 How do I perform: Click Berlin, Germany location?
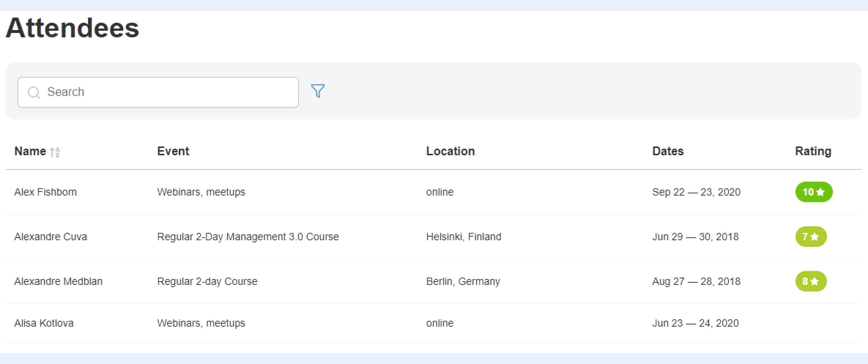463,281
